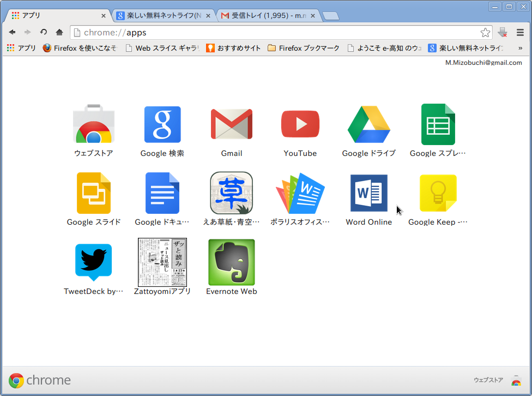Launch the Google Sheets app icon
This screenshot has width=532, height=396.
(438, 124)
